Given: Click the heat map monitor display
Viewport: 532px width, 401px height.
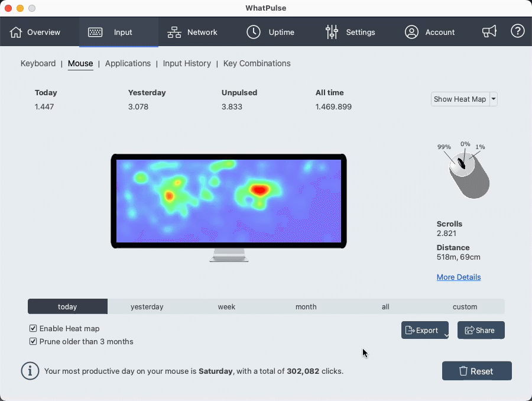Looking at the screenshot, I should [x=228, y=201].
